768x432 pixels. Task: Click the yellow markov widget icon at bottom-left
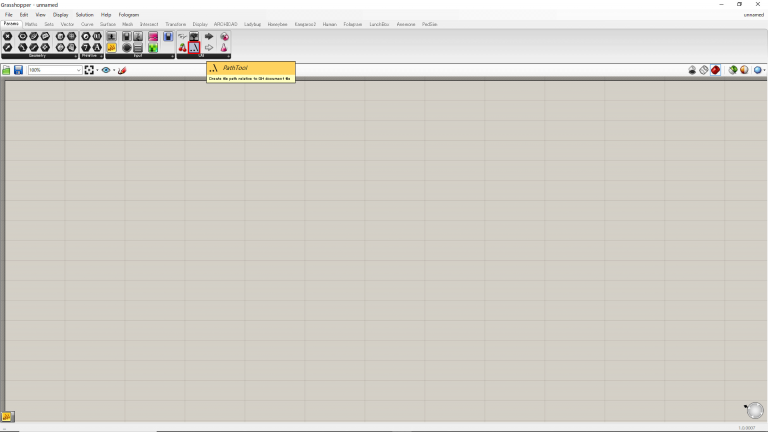coord(7,416)
